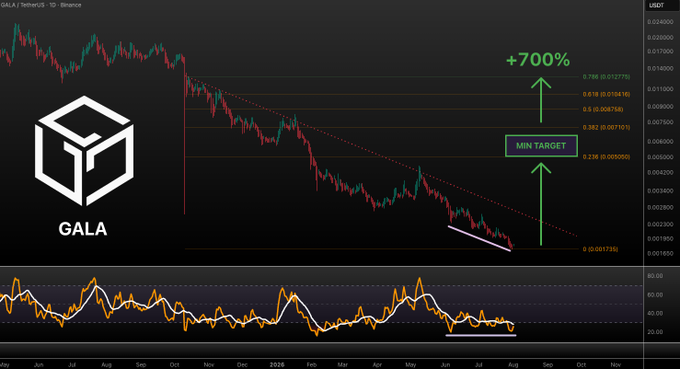Click the 0.007500 price axis label
This screenshot has height=369, width=680.
tap(660, 122)
